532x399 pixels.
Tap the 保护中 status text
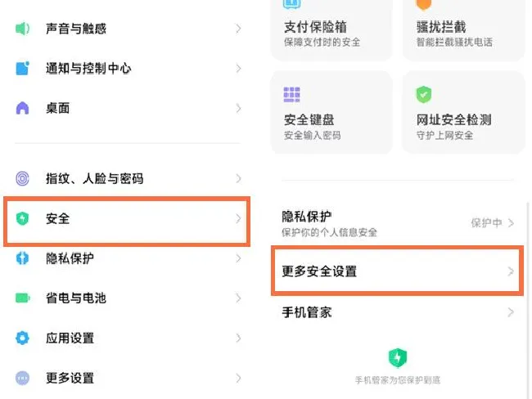[x=486, y=222]
